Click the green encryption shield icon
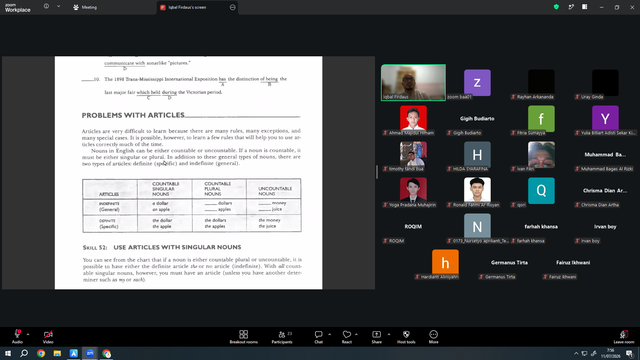 point(556,7)
